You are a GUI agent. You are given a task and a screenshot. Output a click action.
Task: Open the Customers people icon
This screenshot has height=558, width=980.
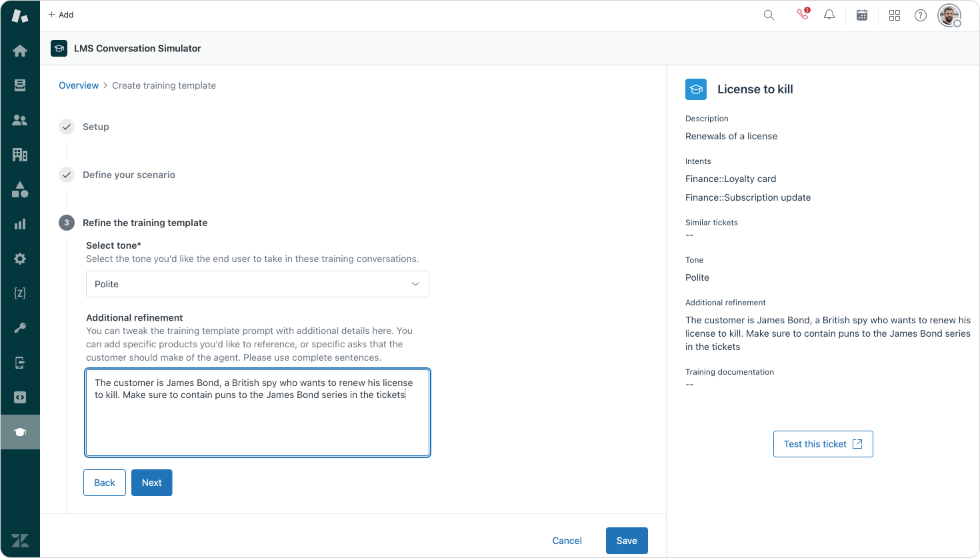(x=20, y=120)
